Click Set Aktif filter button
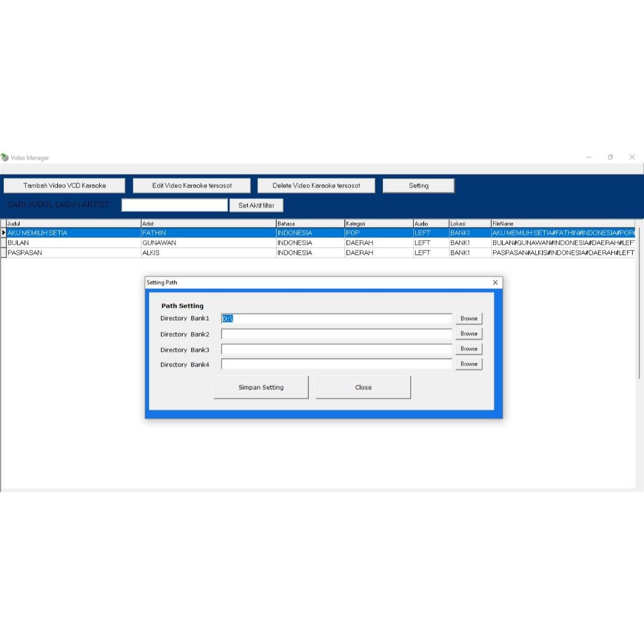 point(257,206)
